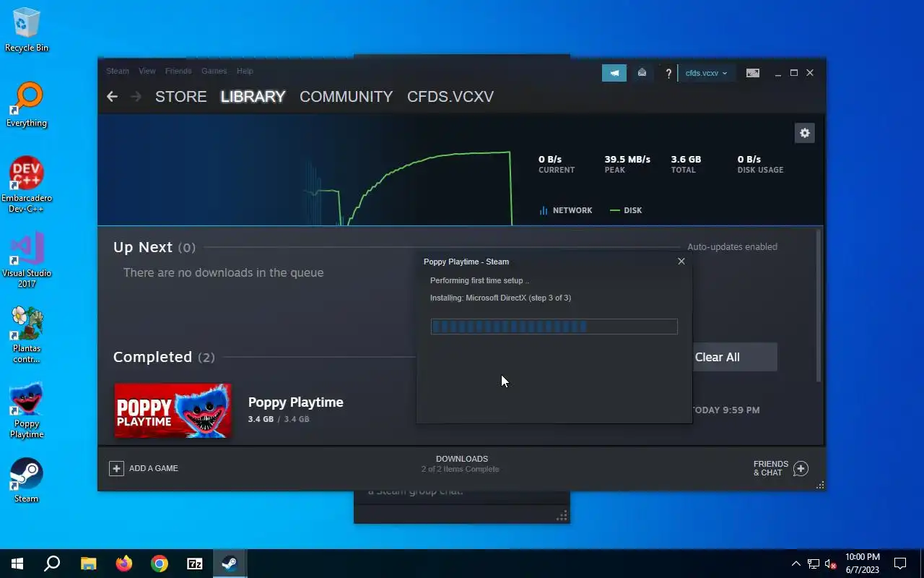Click FRIENDS & CHAT label
This screenshot has height=578, width=924.
pos(771,468)
